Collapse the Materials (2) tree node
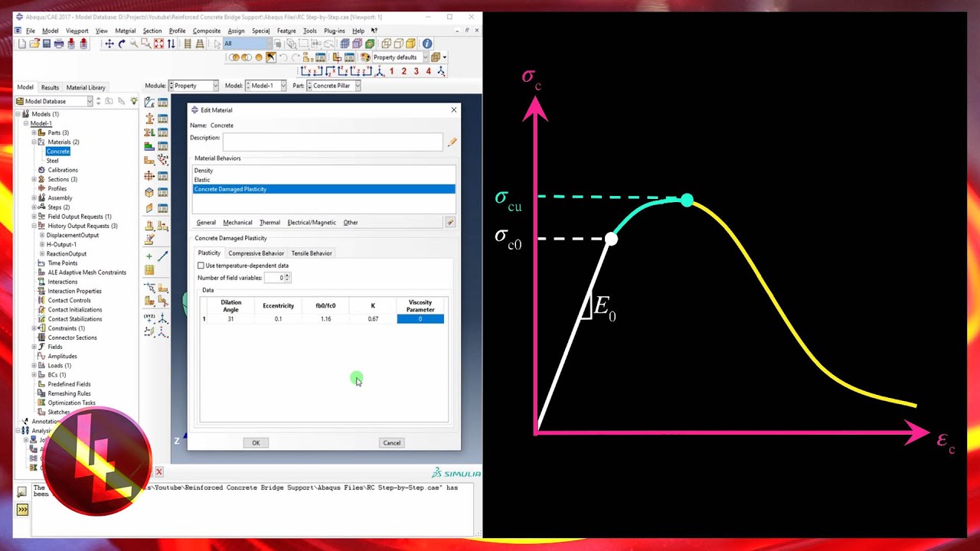This screenshot has height=551, width=980. (34, 142)
